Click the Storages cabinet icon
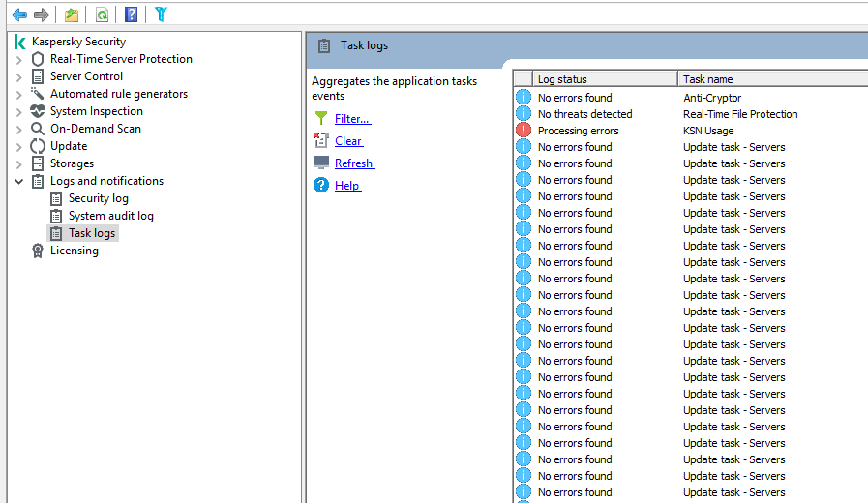The width and height of the screenshot is (868, 503). tap(38, 163)
